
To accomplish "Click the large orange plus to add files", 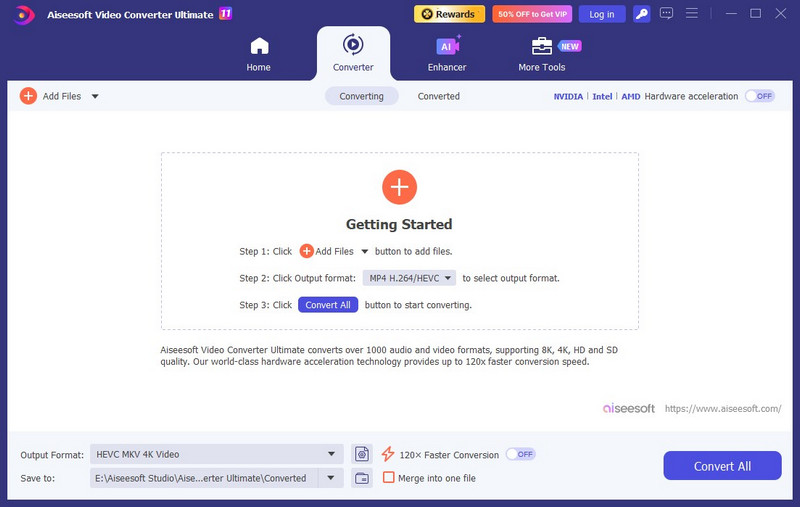I will click(x=399, y=187).
